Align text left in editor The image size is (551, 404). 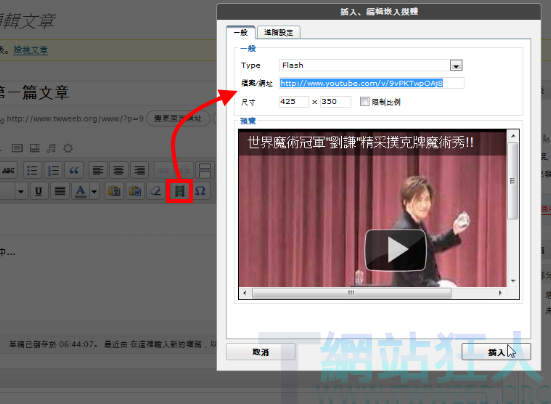point(98,171)
